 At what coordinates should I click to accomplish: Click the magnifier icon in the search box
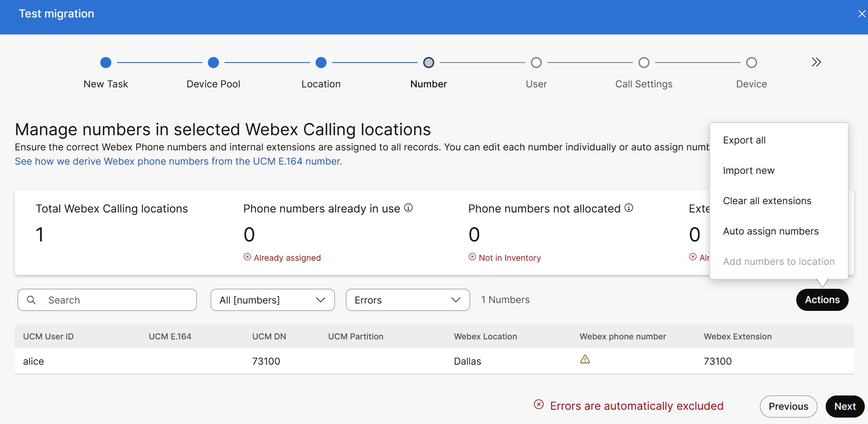coord(31,300)
